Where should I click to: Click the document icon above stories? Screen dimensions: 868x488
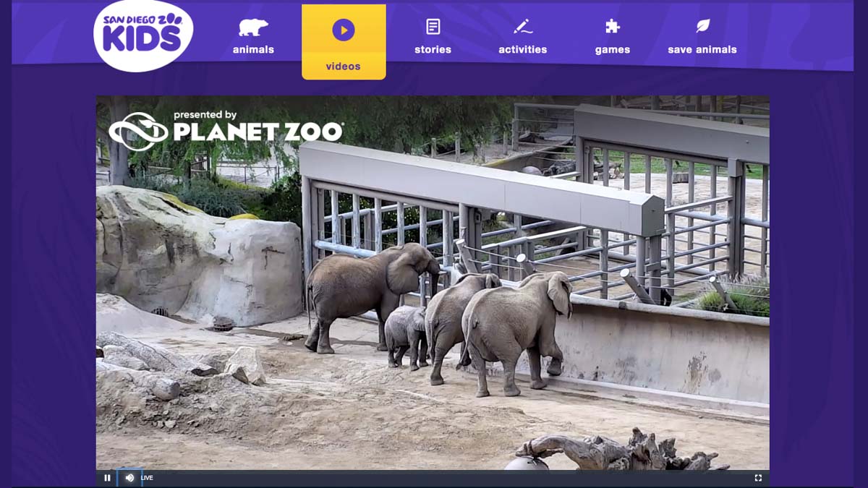[433, 27]
